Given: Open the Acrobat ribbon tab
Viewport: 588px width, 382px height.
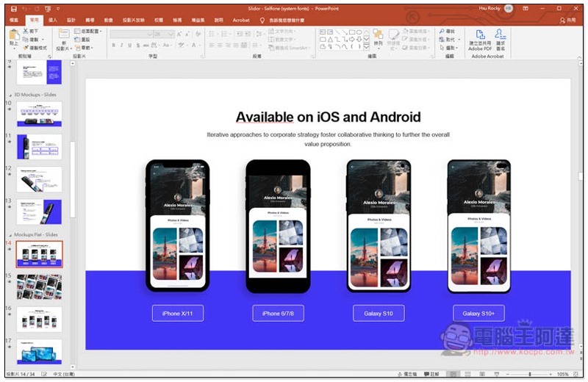Looking at the screenshot, I should coord(241,21).
